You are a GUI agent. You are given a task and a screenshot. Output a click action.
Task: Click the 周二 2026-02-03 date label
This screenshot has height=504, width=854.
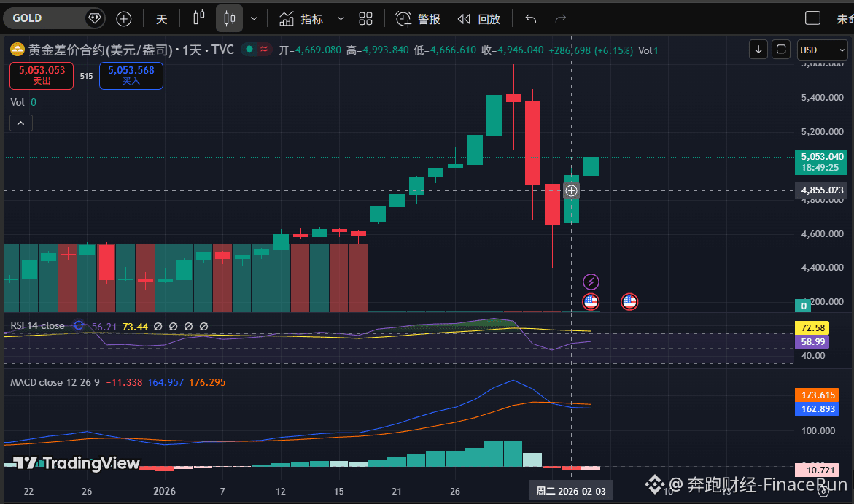pos(570,490)
